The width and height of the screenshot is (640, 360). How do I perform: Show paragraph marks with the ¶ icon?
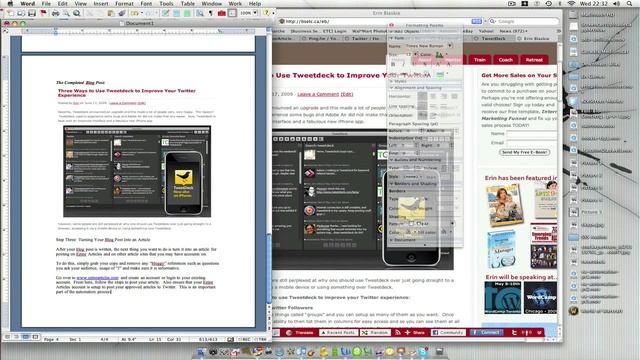211,13
